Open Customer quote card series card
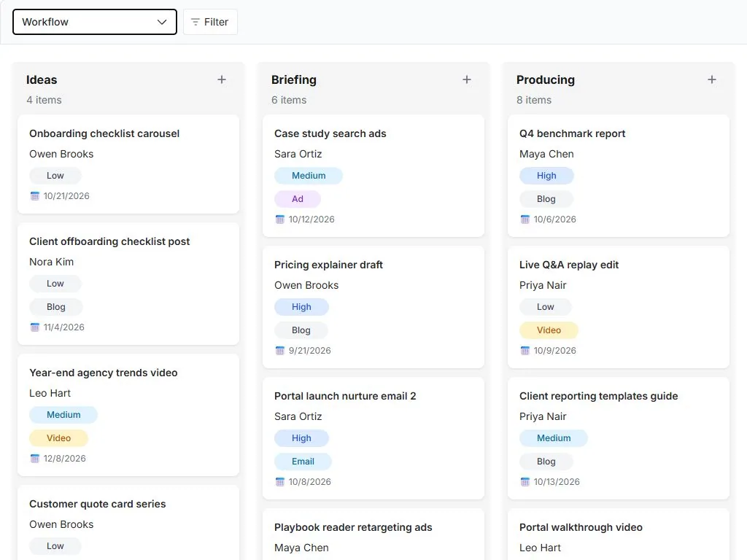The image size is (747, 560). coord(128,522)
